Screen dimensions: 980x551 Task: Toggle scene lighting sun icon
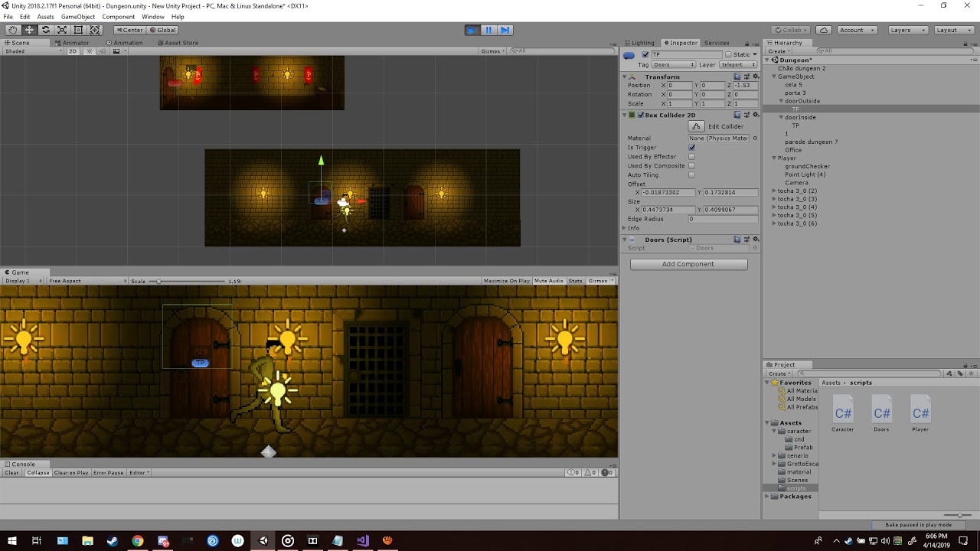tap(90, 51)
